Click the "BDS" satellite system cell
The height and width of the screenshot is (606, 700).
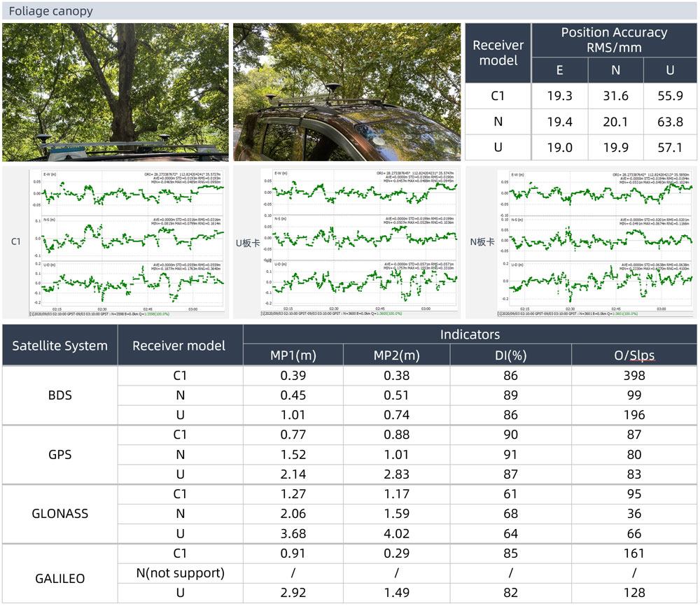(59, 395)
